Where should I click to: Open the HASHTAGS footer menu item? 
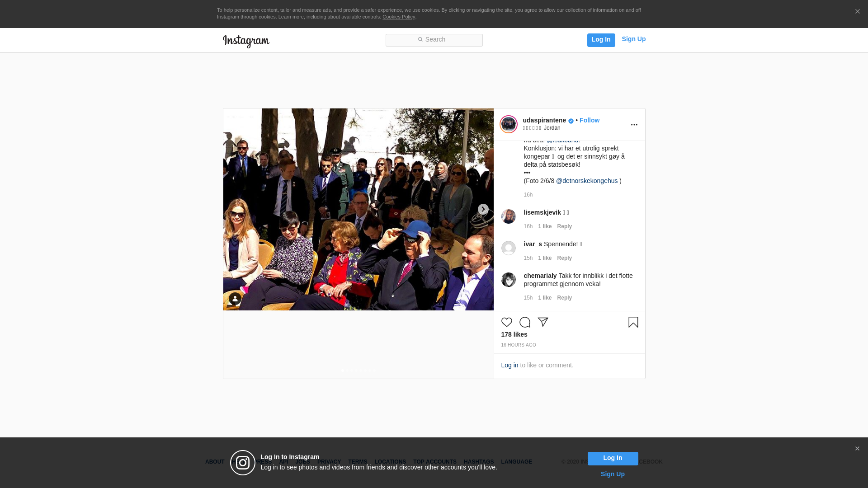coord(478,462)
